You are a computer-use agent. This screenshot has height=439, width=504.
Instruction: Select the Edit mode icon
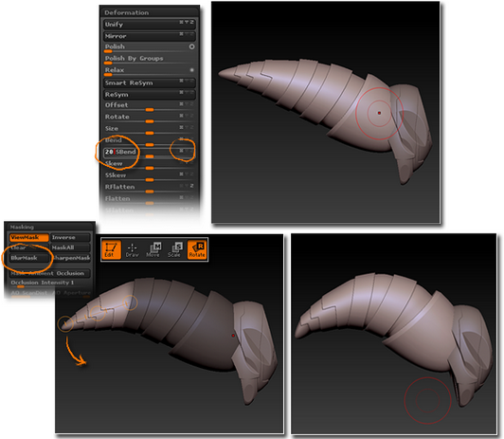coord(111,249)
